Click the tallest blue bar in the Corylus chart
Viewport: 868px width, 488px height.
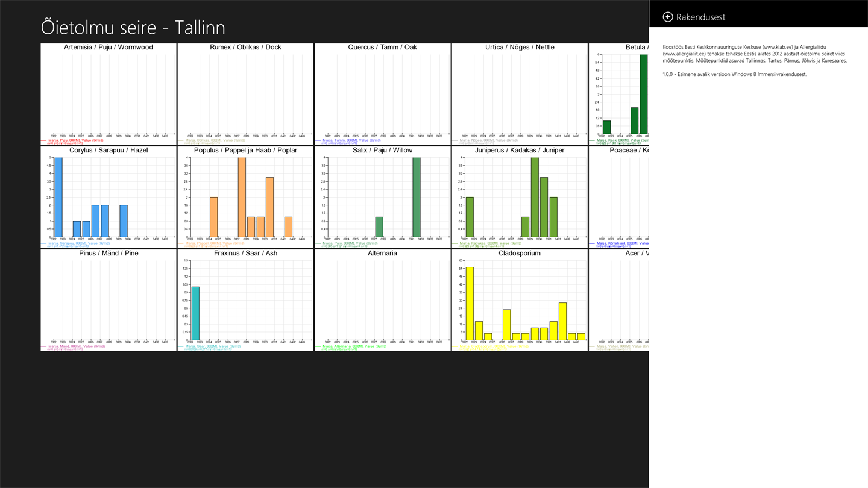point(58,198)
